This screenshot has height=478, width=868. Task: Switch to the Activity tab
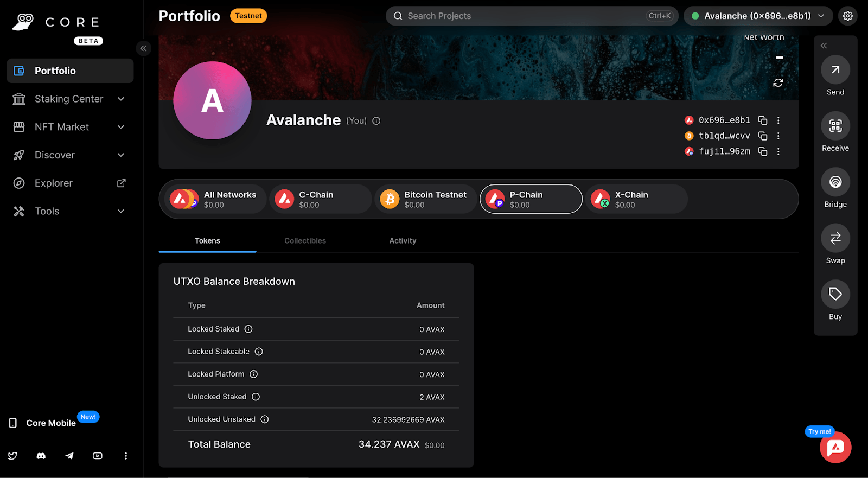click(403, 241)
